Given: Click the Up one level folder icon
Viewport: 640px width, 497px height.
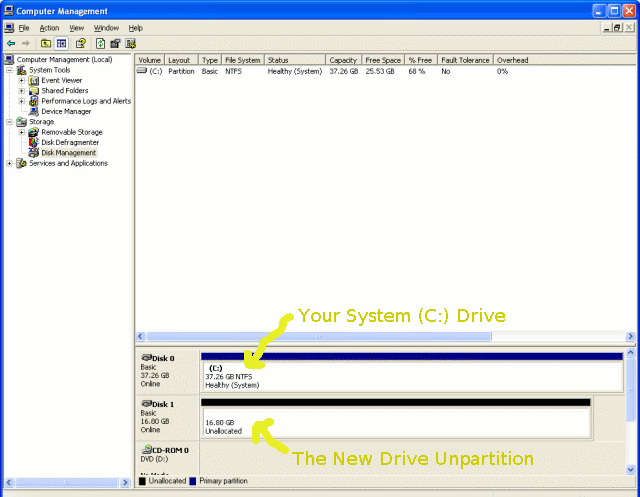Looking at the screenshot, I should point(46,43).
